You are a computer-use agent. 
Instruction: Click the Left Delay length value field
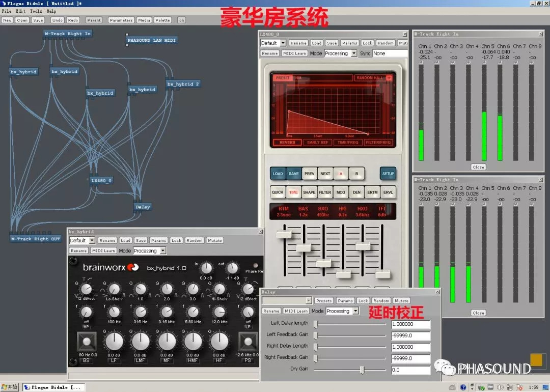(410, 324)
